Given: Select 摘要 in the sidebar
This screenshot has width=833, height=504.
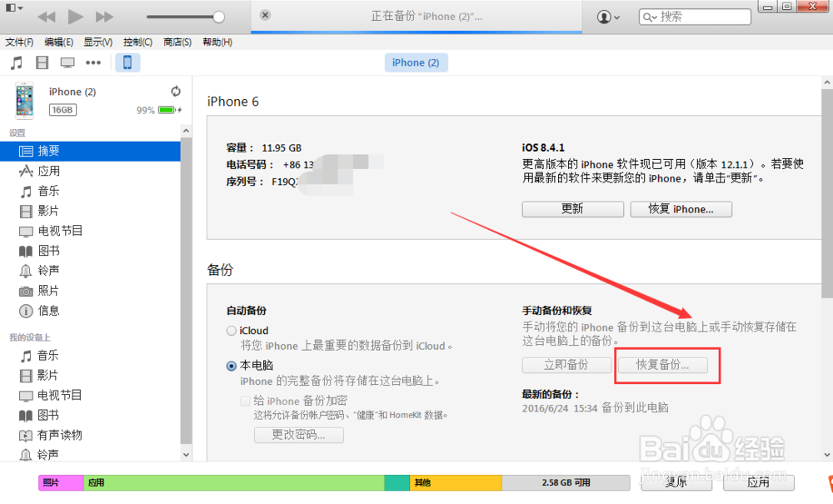Looking at the screenshot, I should pyautogui.click(x=90, y=151).
